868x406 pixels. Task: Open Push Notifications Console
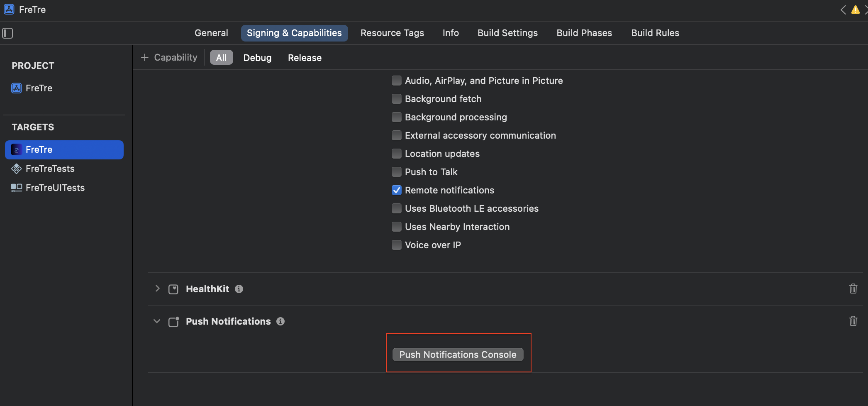pyautogui.click(x=458, y=355)
